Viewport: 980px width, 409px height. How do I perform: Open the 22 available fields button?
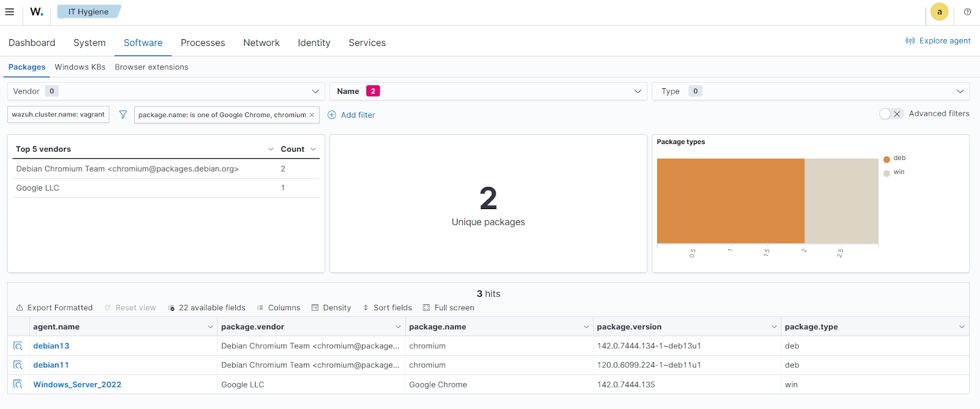(x=206, y=308)
